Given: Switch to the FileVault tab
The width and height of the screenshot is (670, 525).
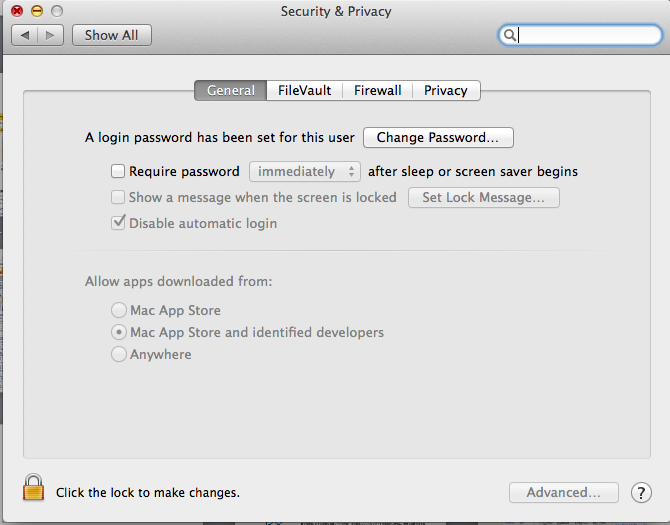Looking at the screenshot, I should click(305, 90).
